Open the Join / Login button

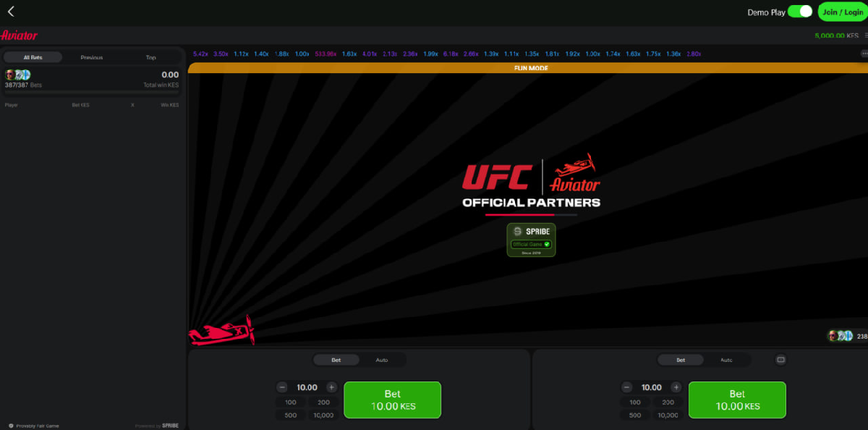(841, 12)
